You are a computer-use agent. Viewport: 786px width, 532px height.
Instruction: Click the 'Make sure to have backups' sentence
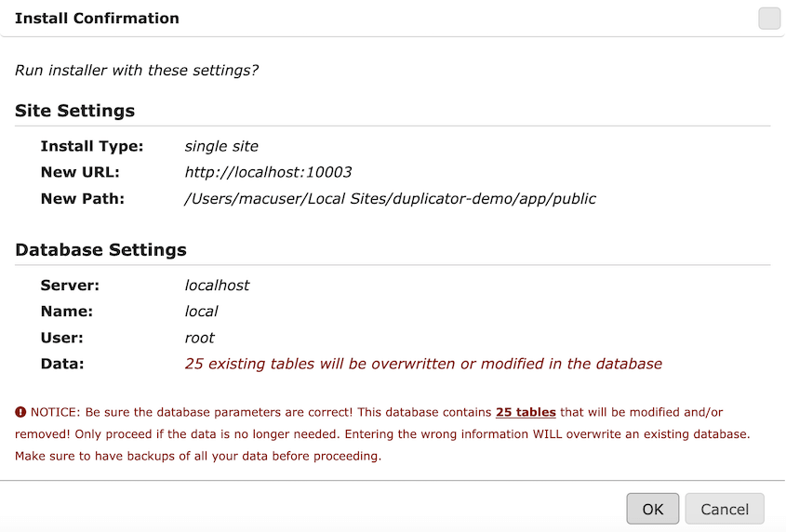(198, 456)
